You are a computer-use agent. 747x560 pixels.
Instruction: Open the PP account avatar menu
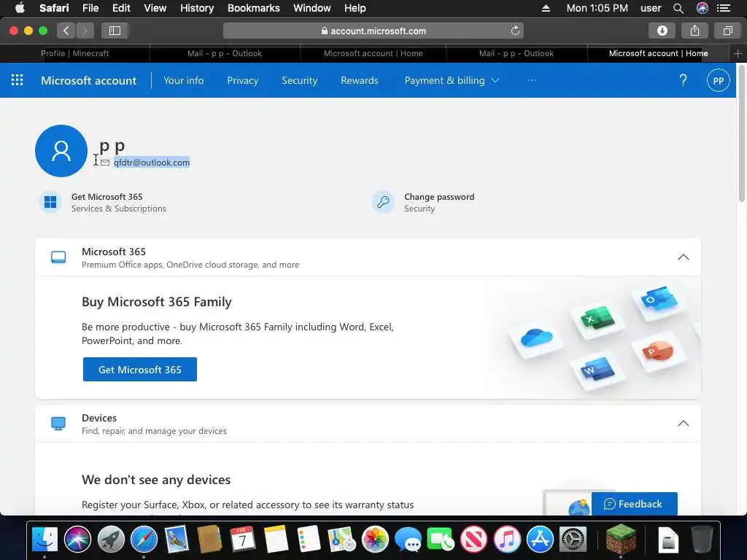718,80
